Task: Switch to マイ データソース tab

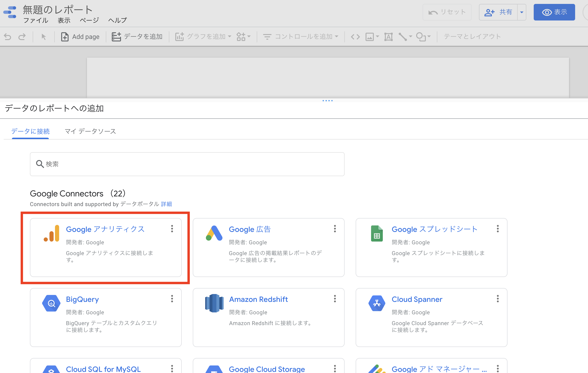Action: pos(90,131)
